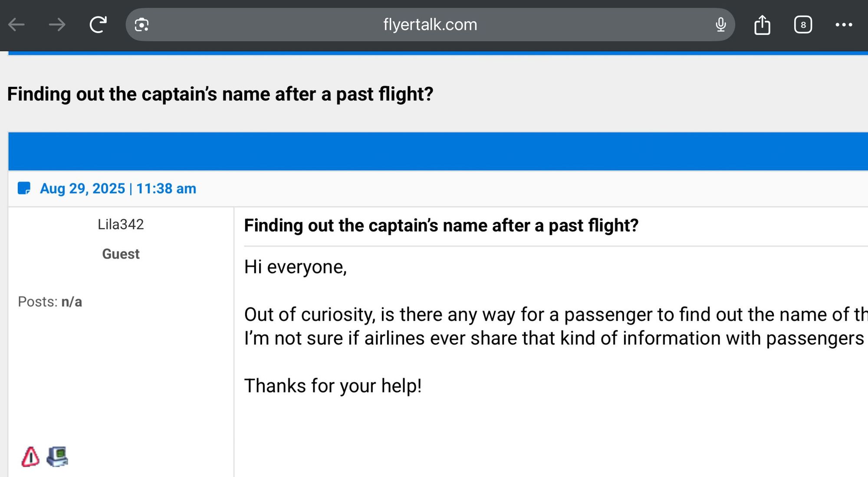Click the "Hi everyone," greeting text
The width and height of the screenshot is (868, 477).
point(295,267)
